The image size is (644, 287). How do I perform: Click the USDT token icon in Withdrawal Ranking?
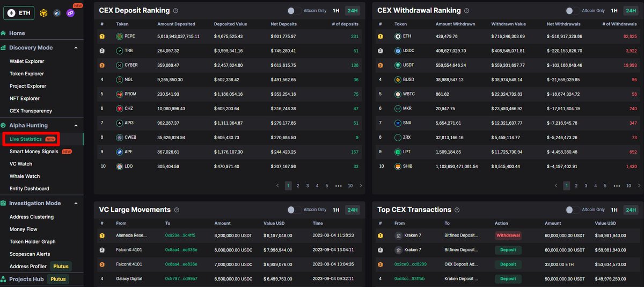(x=398, y=66)
